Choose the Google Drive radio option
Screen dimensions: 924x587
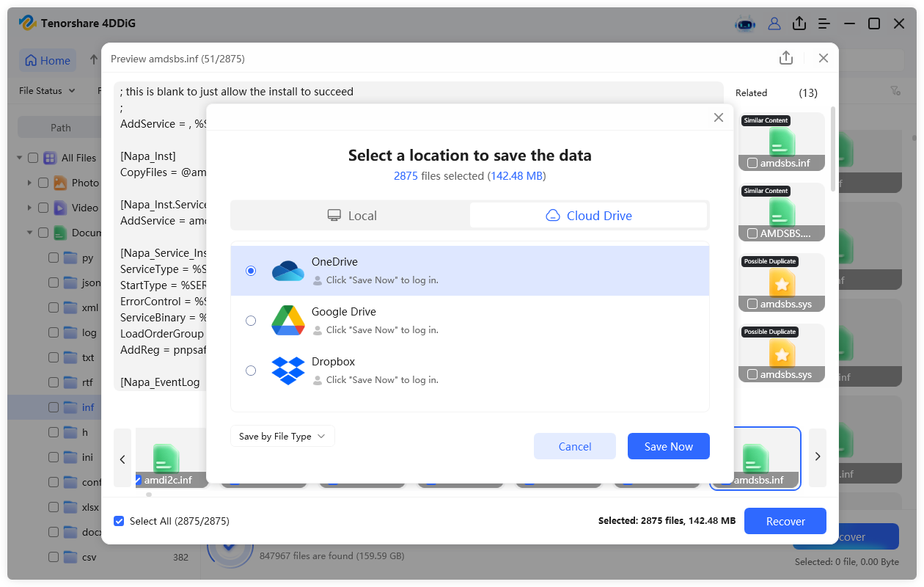251,321
